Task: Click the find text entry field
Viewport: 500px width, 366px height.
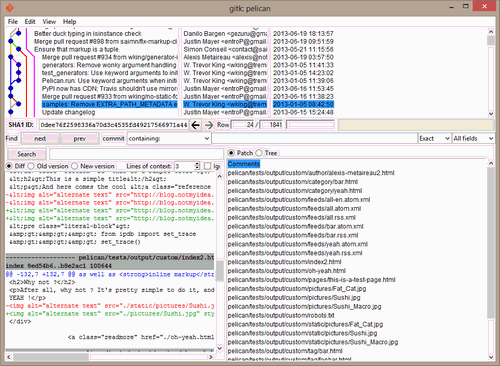Action: click(315, 138)
